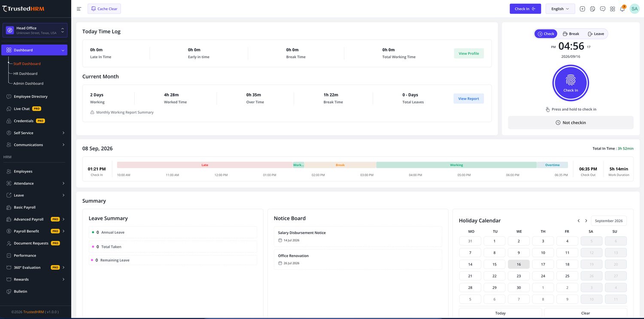This screenshot has width=644, height=319.
Task: Expand the Advanced Payroll menu
Action: [x=36, y=220]
